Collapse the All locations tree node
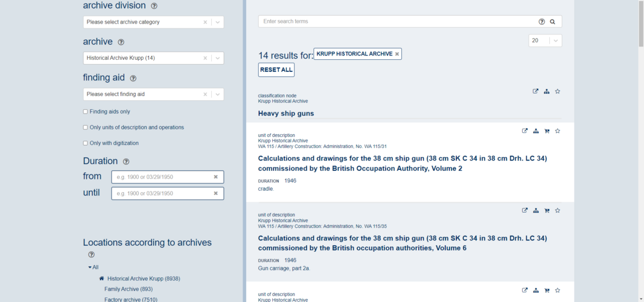 [x=90, y=268]
